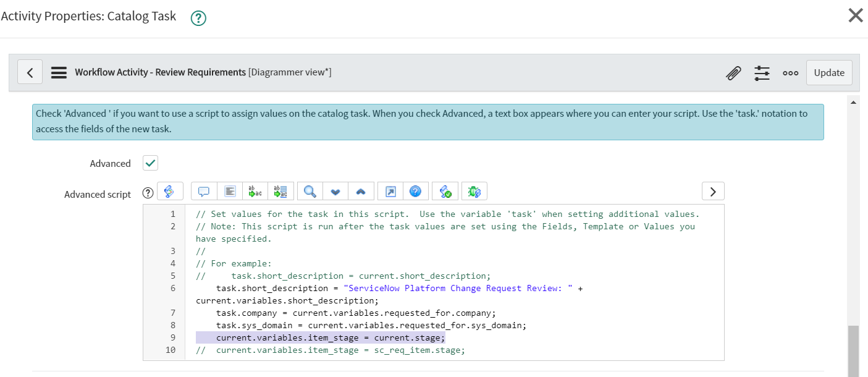Click the Replace All icon

click(280, 192)
